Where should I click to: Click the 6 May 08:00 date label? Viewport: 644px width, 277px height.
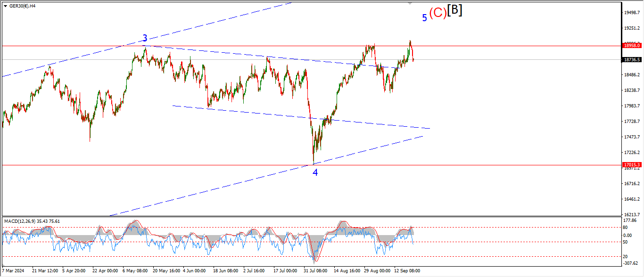click(x=134, y=271)
